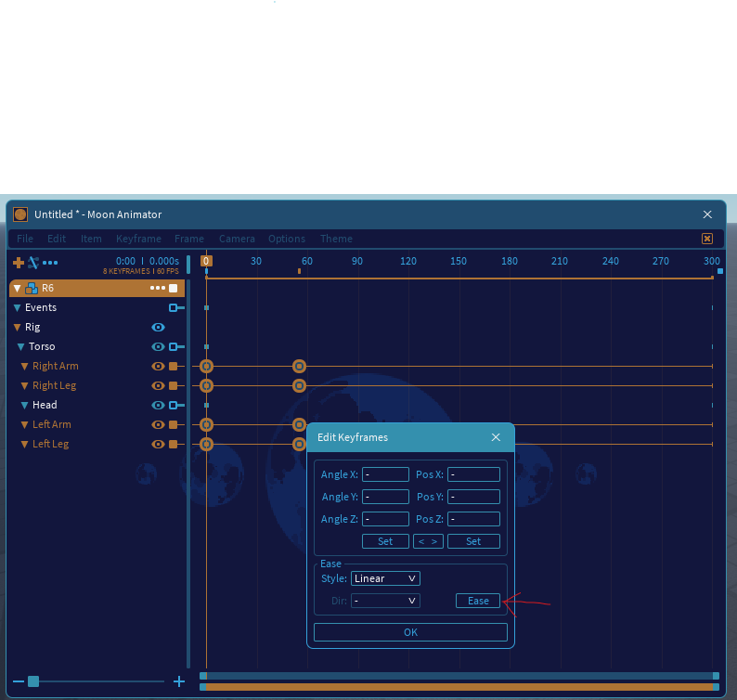Collapse the Head tree triangle
737x700 pixels.
tap(25, 405)
